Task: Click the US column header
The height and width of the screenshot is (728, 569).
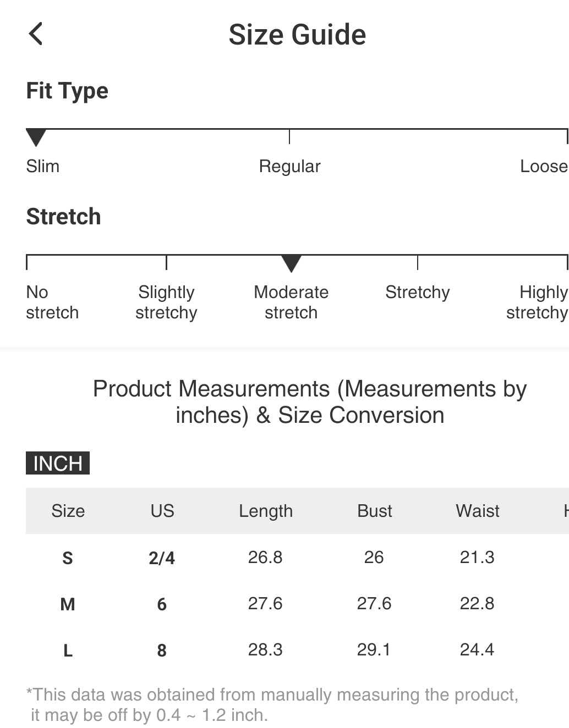Action: click(162, 511)
